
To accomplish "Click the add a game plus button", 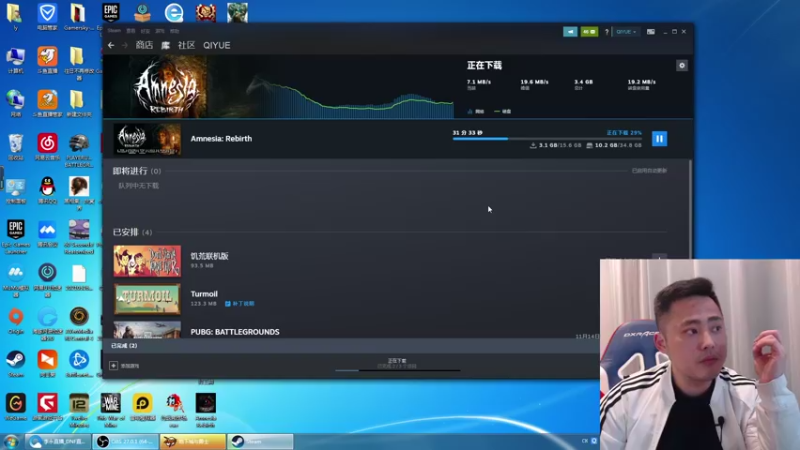I will 113,365.
